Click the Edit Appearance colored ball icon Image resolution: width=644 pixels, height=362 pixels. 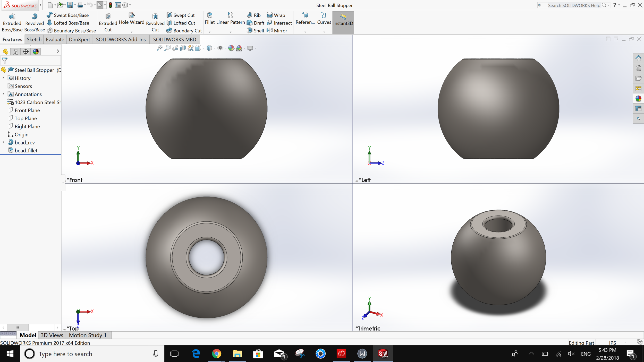point(231,48)
